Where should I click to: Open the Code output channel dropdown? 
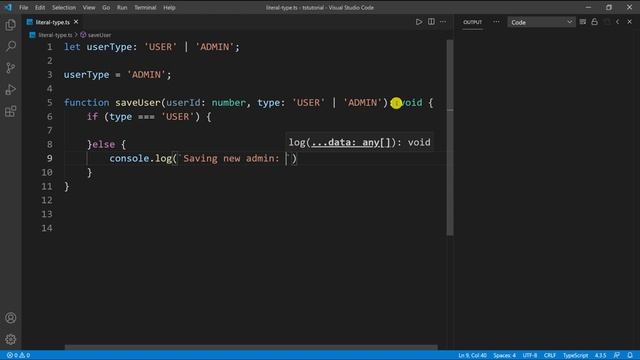coord(541,22)
